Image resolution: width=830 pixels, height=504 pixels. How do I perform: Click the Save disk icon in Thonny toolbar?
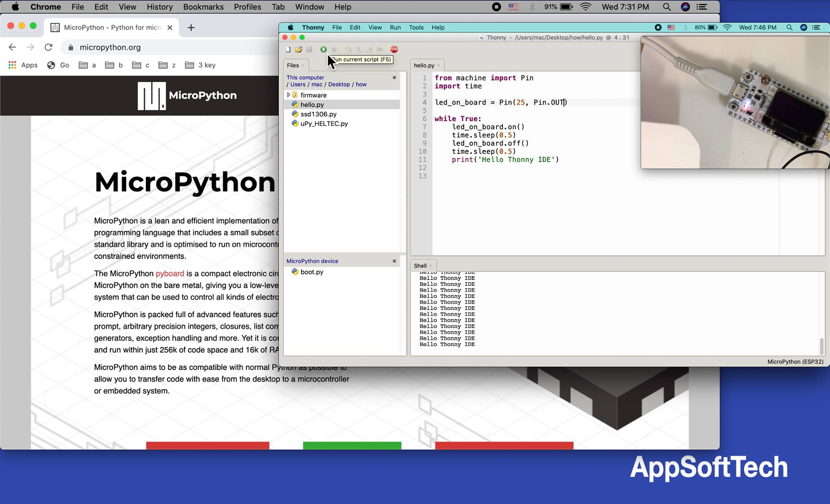[309, 49]
